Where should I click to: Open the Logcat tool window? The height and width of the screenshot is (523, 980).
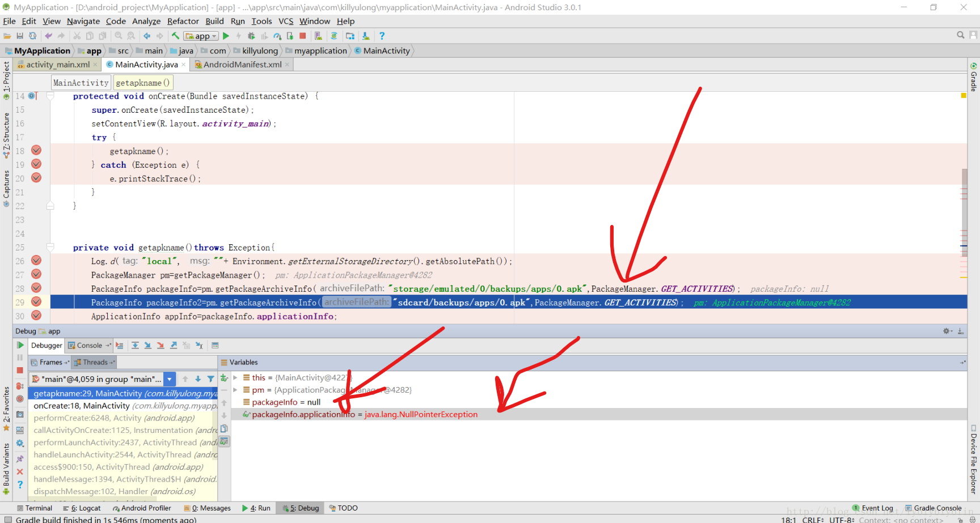(x=82, y=508)
